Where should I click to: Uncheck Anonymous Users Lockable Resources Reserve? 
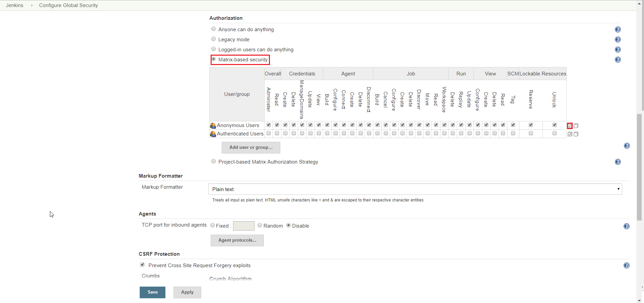531,125
